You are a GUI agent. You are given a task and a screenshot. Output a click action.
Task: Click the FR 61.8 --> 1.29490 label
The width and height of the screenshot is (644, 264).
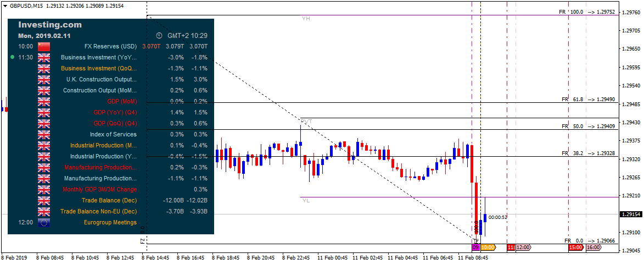(588, 100)
